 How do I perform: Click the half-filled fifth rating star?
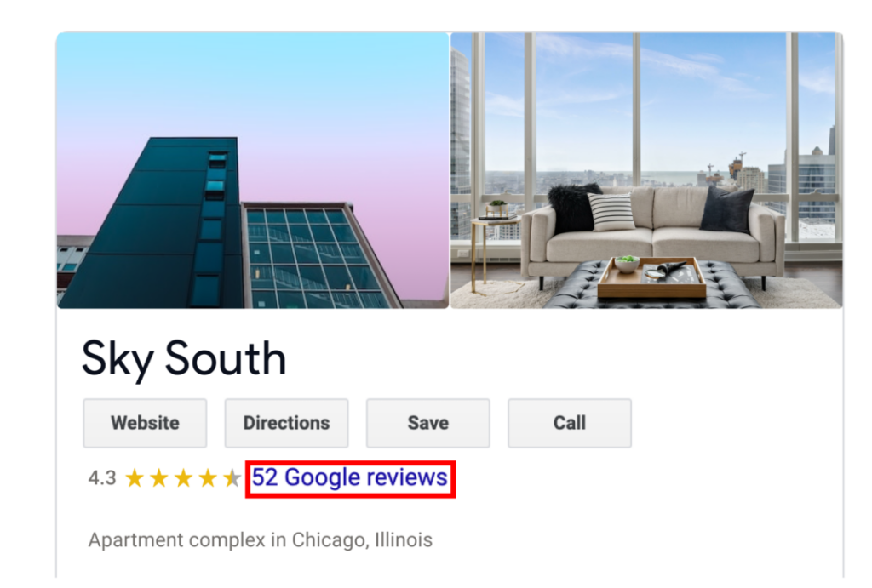[x=232, y=478]
